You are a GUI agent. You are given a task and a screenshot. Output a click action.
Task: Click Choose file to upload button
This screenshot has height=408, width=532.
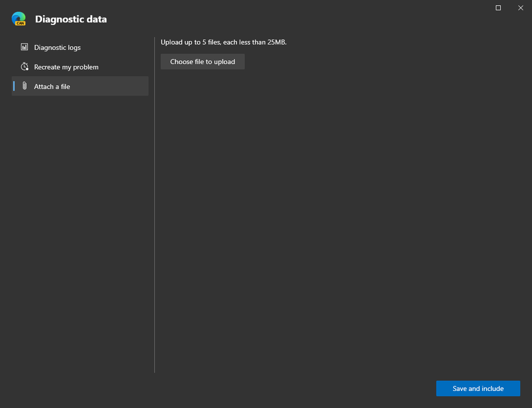[x=202, y=62]
